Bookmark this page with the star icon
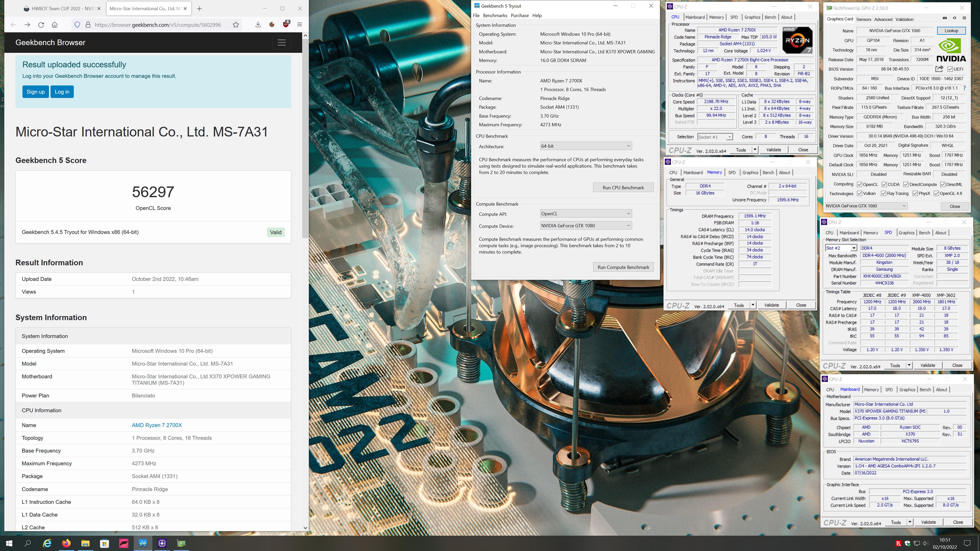The image size is (980, 551). click(x=236, y=25)
